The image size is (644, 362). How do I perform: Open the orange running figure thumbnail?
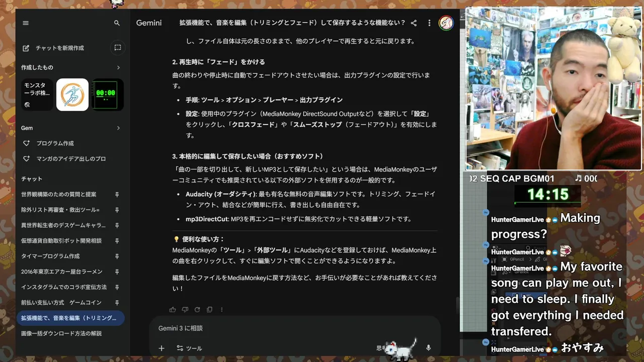(x=72, y=95)
